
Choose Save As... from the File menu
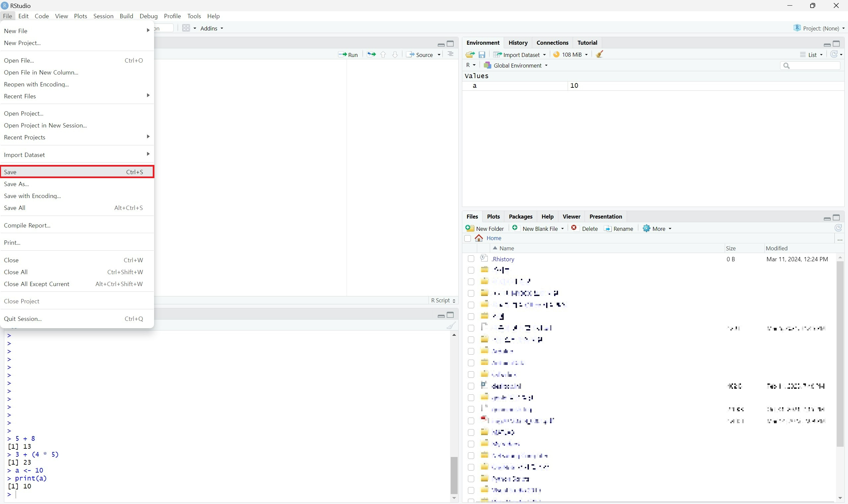16,184
